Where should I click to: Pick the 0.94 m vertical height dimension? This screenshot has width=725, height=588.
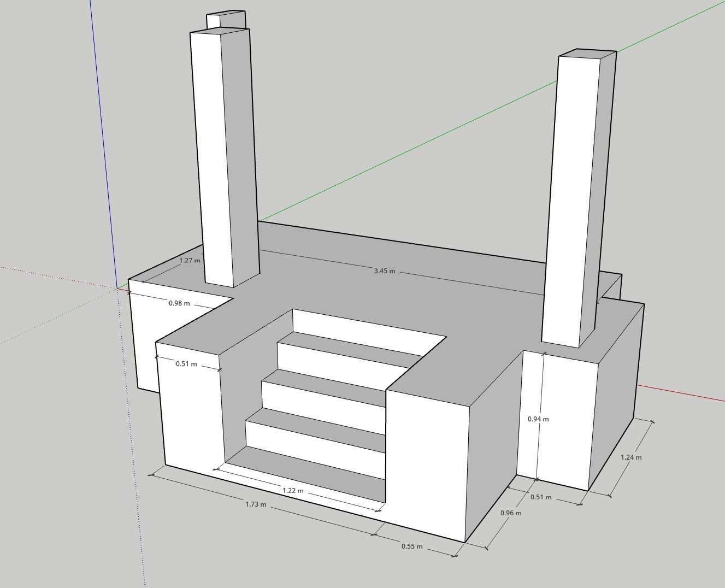[538, 419]
